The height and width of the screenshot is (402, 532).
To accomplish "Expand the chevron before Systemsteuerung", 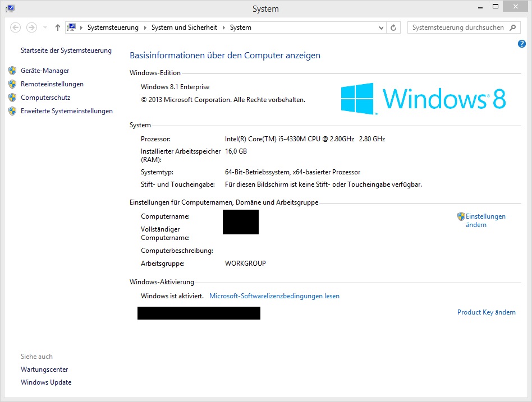I will (x=81, y=27).
